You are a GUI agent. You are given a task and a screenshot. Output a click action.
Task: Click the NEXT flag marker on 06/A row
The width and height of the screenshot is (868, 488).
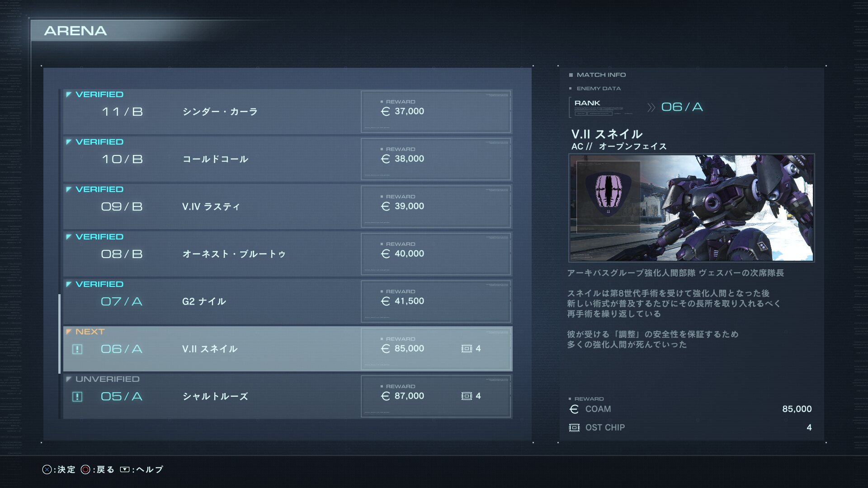click(69, 332)
